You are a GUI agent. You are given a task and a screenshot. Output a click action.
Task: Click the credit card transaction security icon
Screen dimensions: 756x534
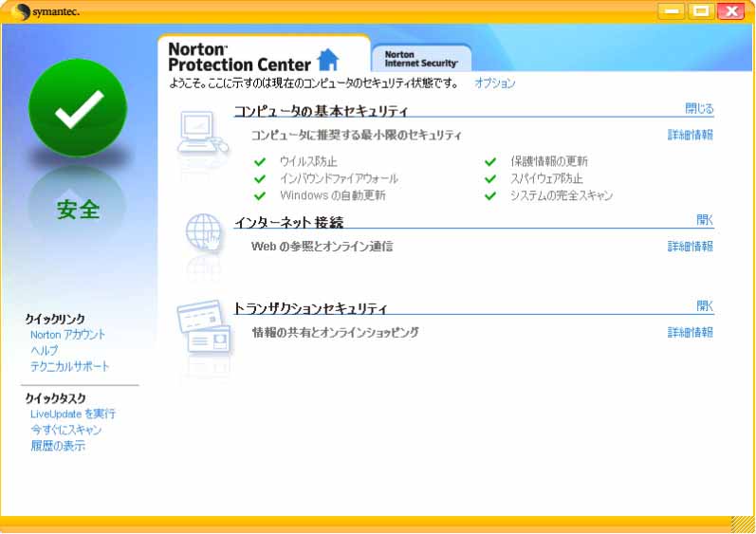point(204,327)
